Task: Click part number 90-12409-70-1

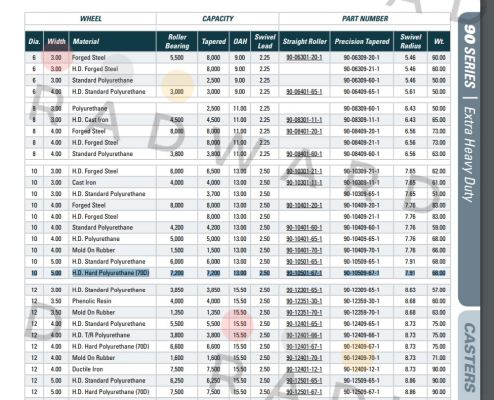Action: point(362,358)
